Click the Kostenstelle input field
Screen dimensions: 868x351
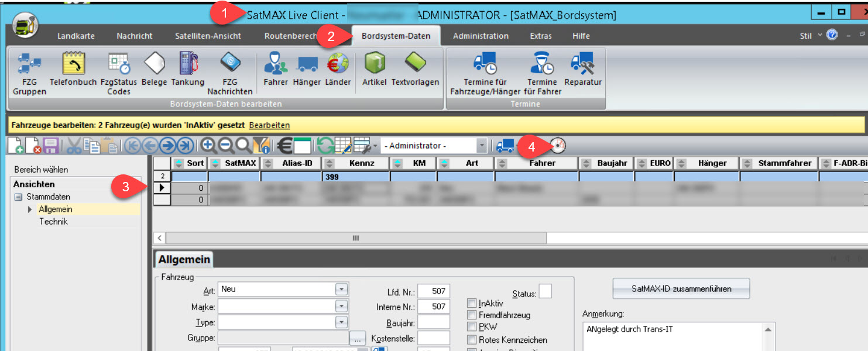coord(434,338)
